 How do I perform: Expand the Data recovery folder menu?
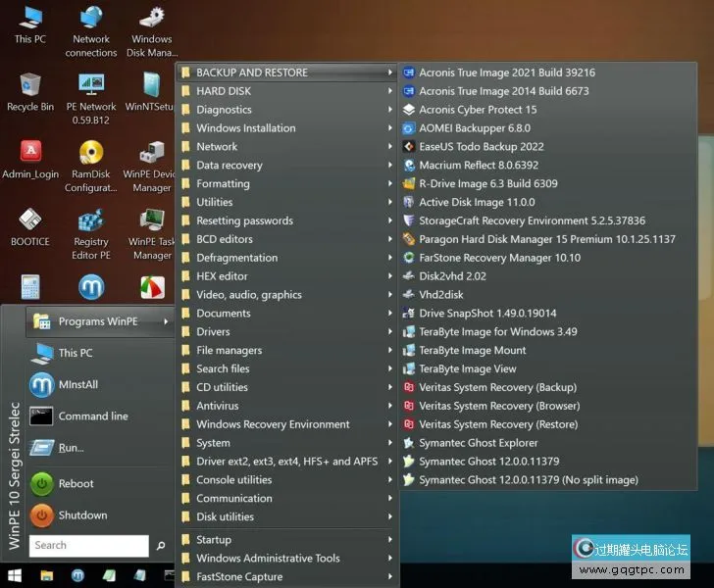click(x=229, y=166)
